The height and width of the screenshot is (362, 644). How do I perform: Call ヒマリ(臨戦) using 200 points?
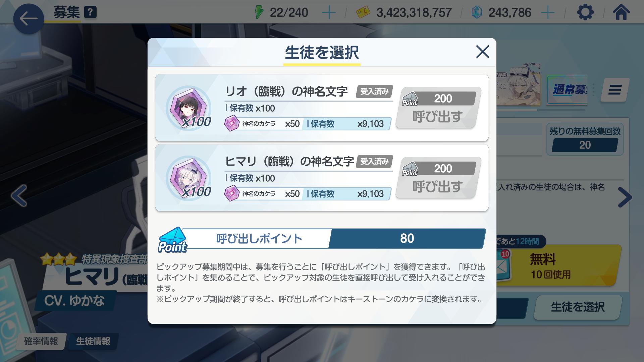pos(438,178)
